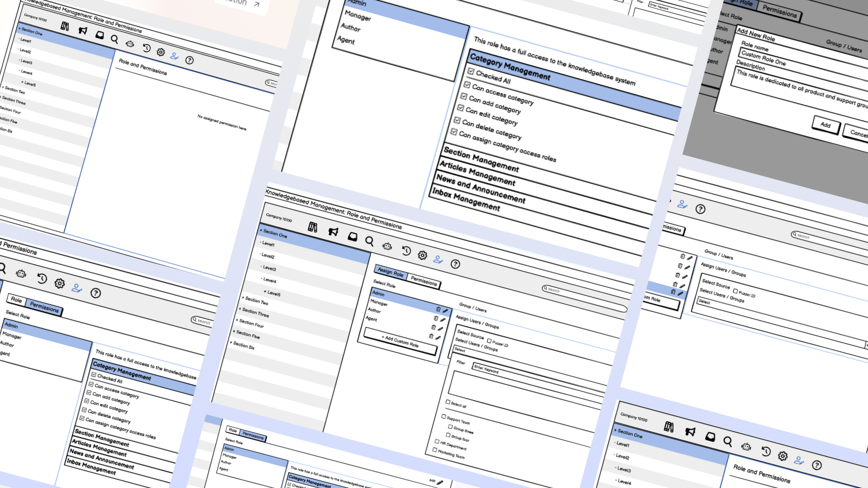Click the history clock icon in center mockup
This screenshot has width=868, height=488.
tap(406, 251)
